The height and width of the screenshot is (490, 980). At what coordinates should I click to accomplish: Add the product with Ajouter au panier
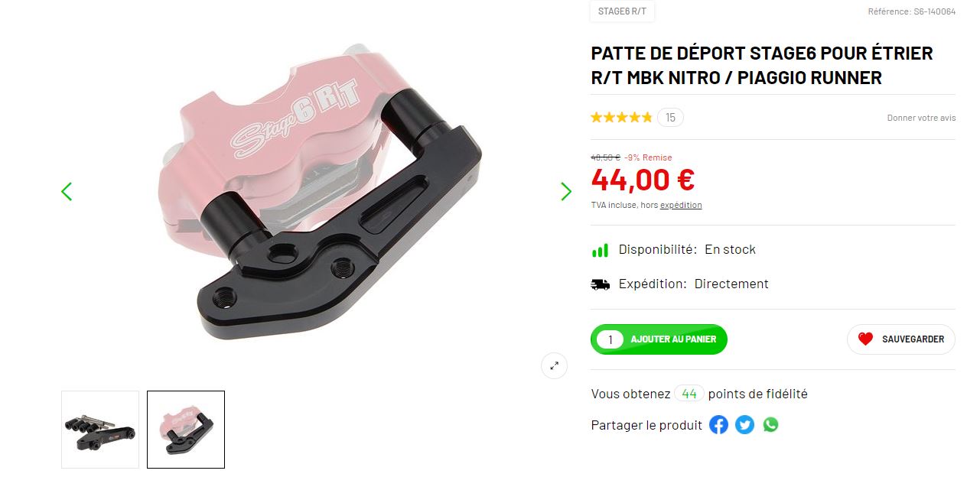point(673,339)
